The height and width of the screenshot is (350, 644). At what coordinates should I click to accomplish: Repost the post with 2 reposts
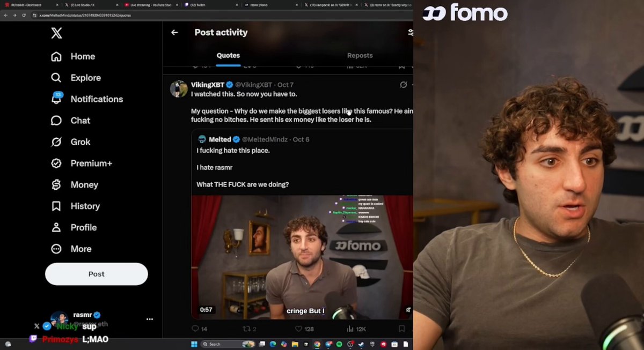pos(250,329)
